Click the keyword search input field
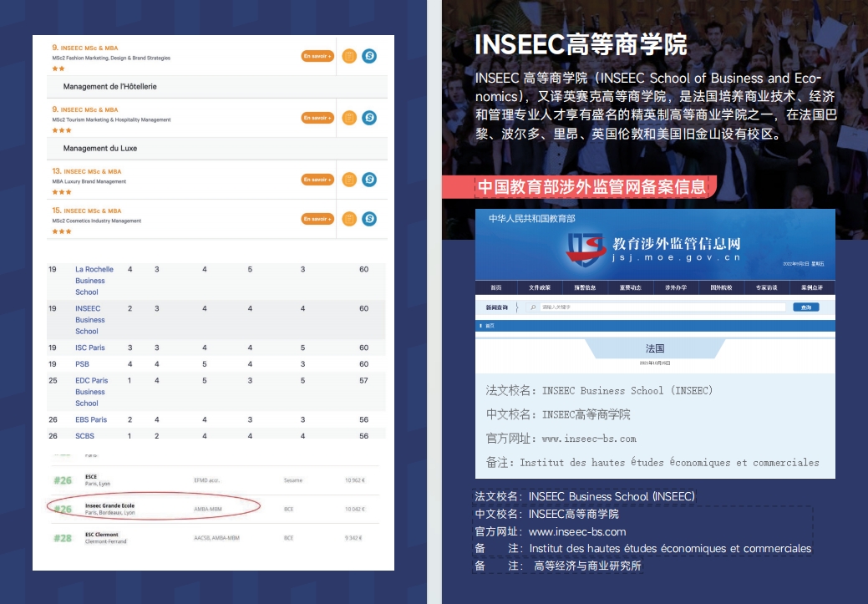Viewport: 868px width, 604px height. (x=656, y=307)
